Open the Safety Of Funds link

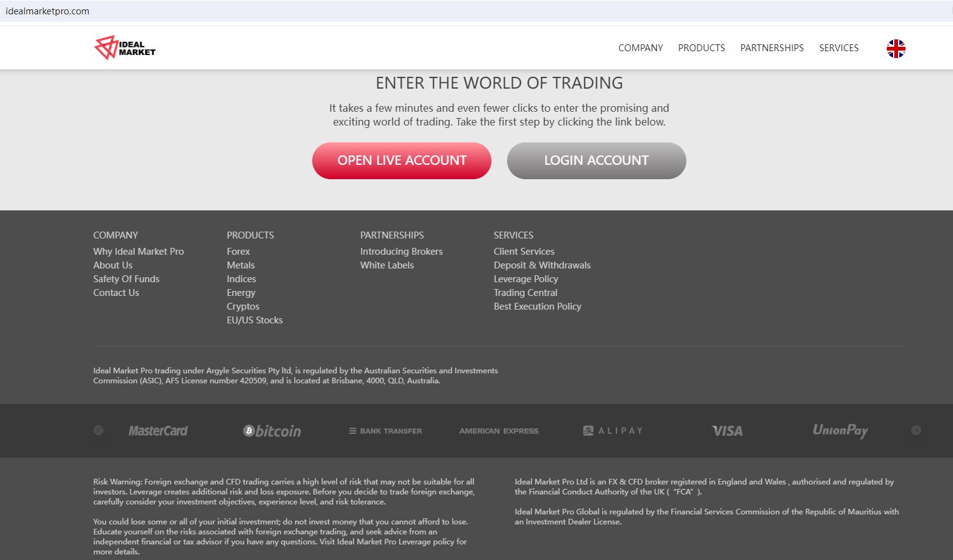click(x=126, y=279)
